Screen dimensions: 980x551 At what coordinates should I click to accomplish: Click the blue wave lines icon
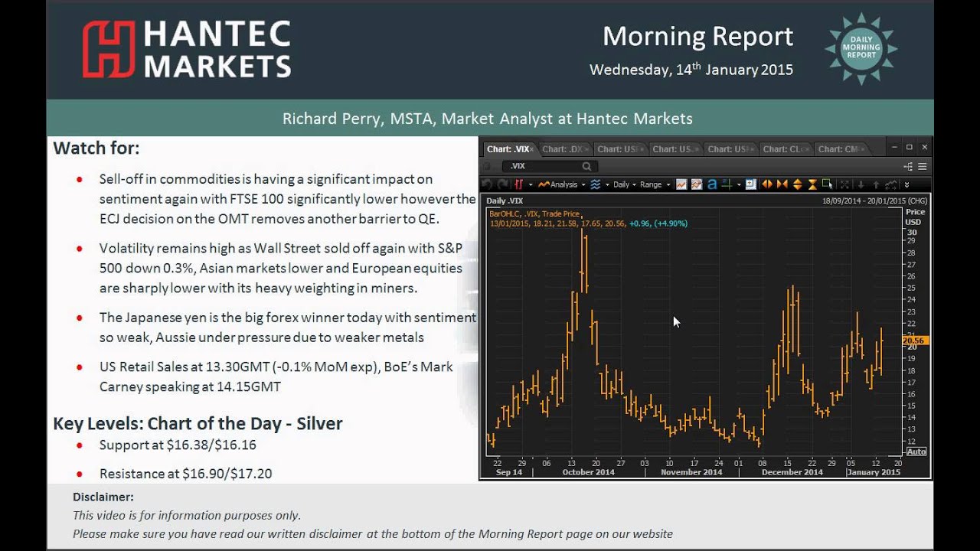point(596,184)
